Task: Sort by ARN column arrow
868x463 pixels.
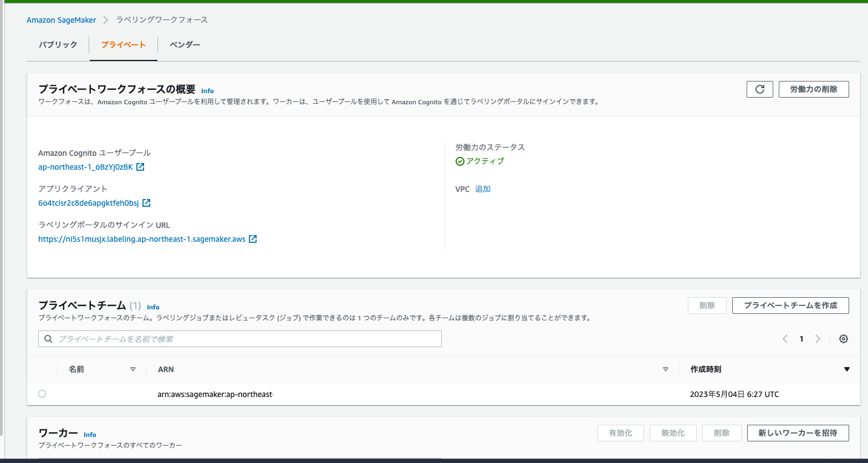Action: [x=666, y=369]
